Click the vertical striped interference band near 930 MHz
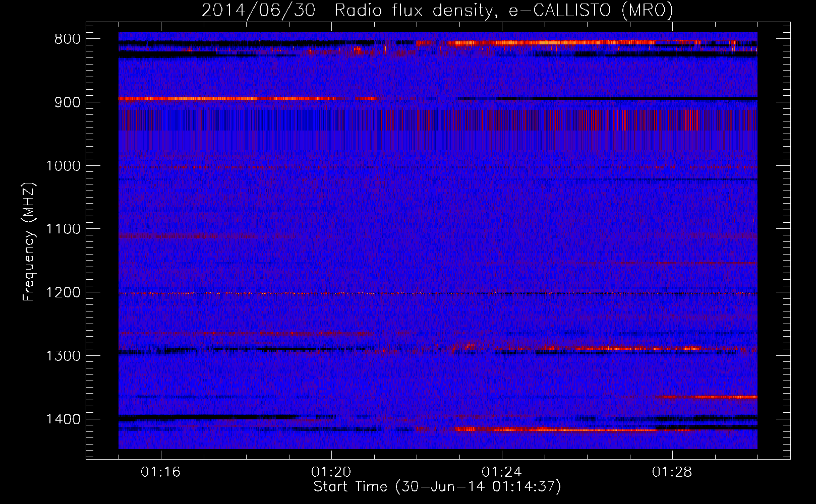This screenshot has height=504, width=816. pos(438,120)
